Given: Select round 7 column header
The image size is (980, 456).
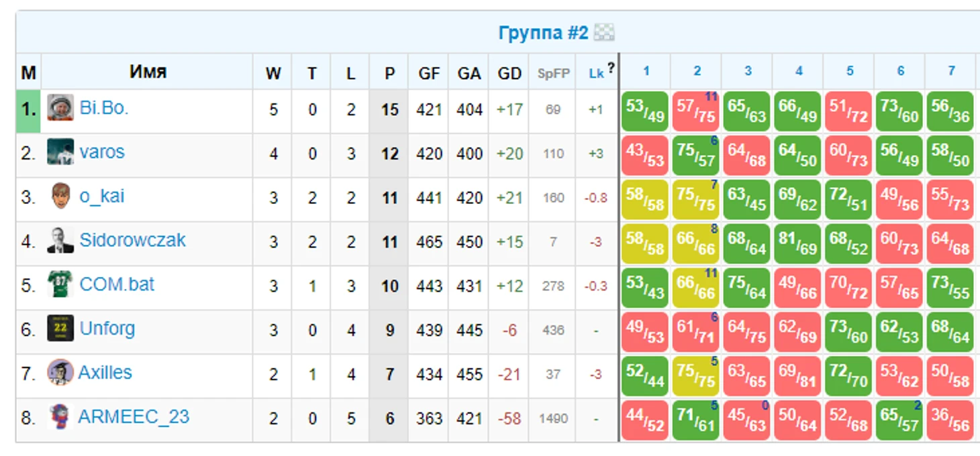Looking at the screenshot, I should click(x=951, y=71).
